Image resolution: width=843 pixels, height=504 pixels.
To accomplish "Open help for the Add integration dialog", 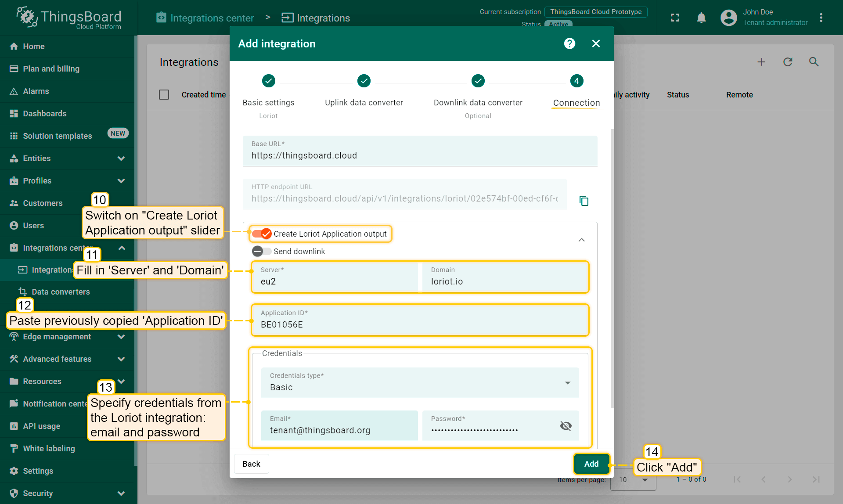I will pyautogui.click(x=569, y=43).
